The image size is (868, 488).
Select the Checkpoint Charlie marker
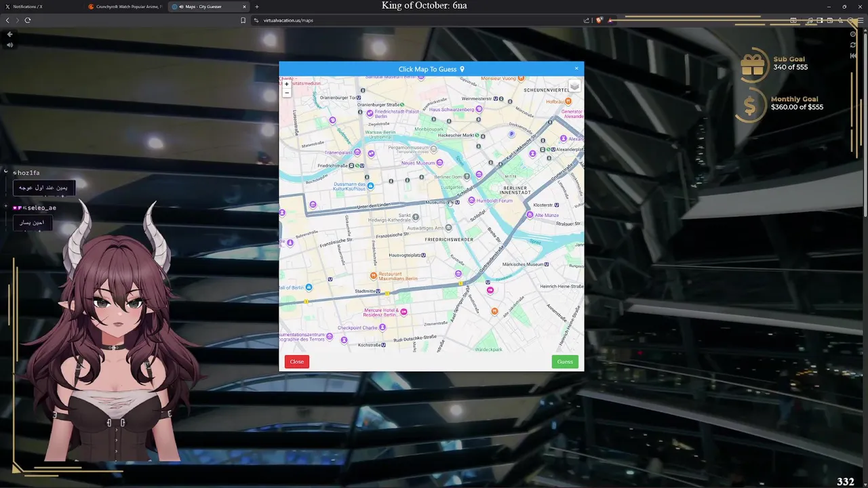tap(382, 327)
